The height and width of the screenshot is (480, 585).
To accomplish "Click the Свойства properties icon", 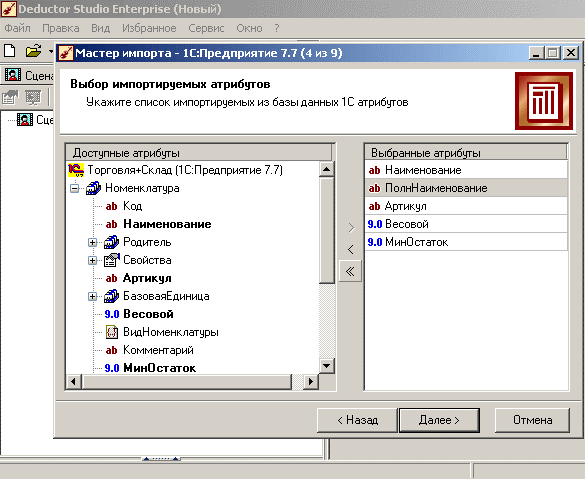I will 112,260.
